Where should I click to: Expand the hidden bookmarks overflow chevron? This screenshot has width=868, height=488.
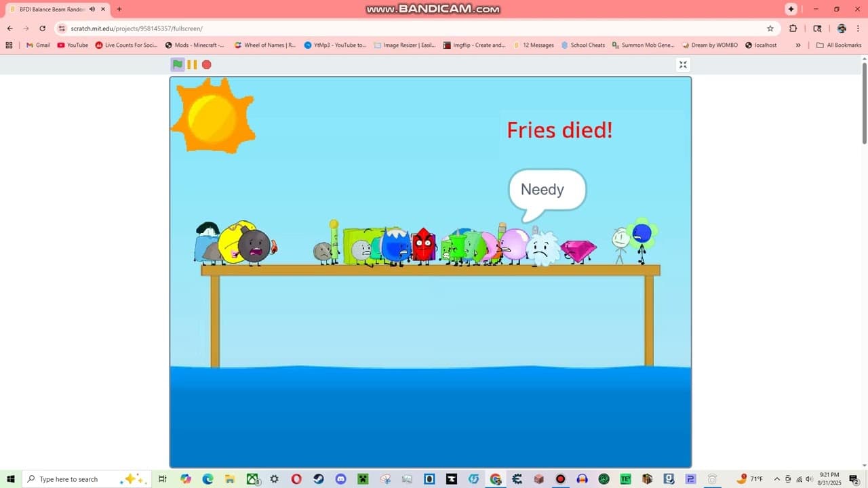pyautogui.click(x=798, y=45)
